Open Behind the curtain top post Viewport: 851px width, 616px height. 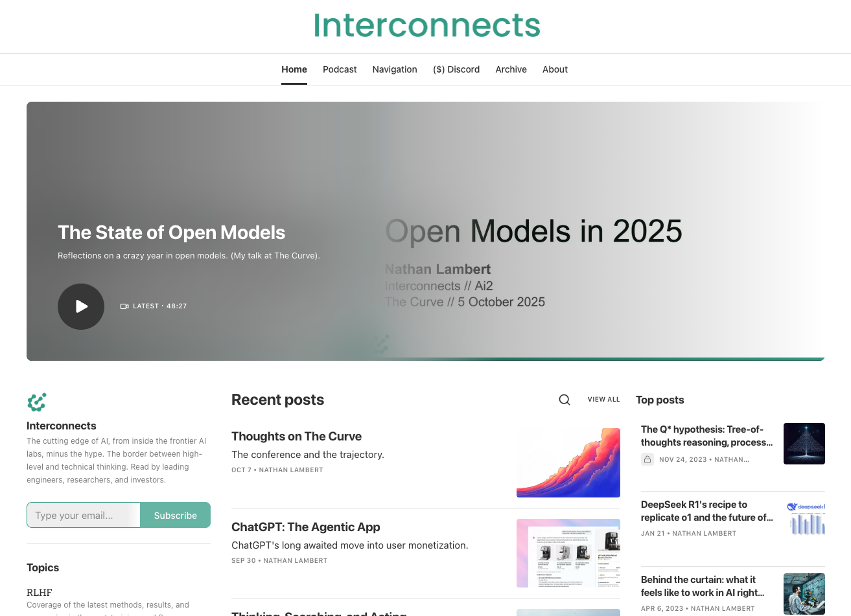(703, 586)
